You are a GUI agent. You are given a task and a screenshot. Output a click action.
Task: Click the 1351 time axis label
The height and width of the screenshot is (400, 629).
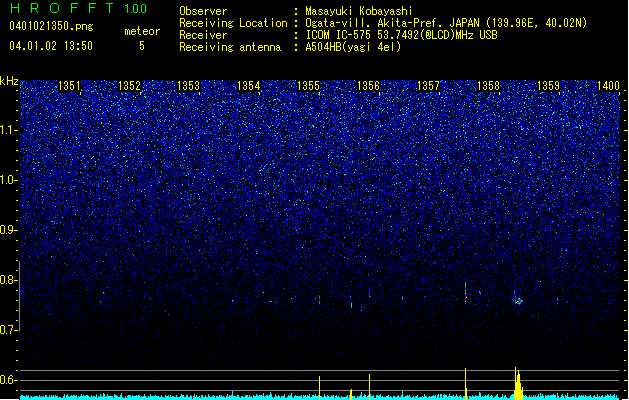69,86
